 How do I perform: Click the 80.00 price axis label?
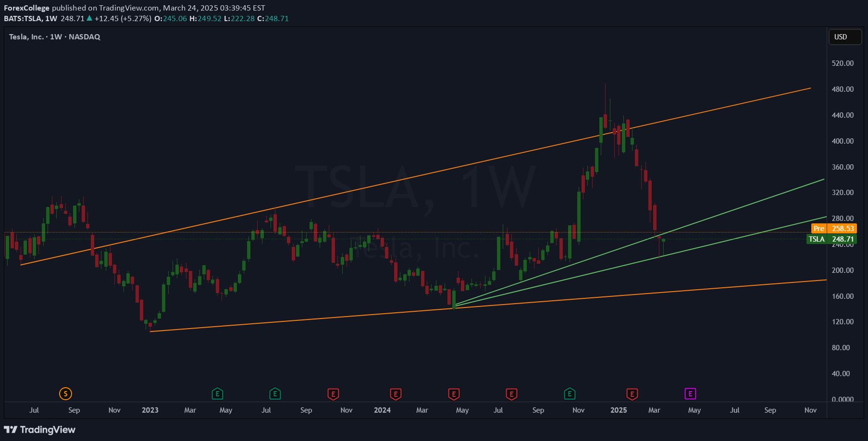(841, 348)
